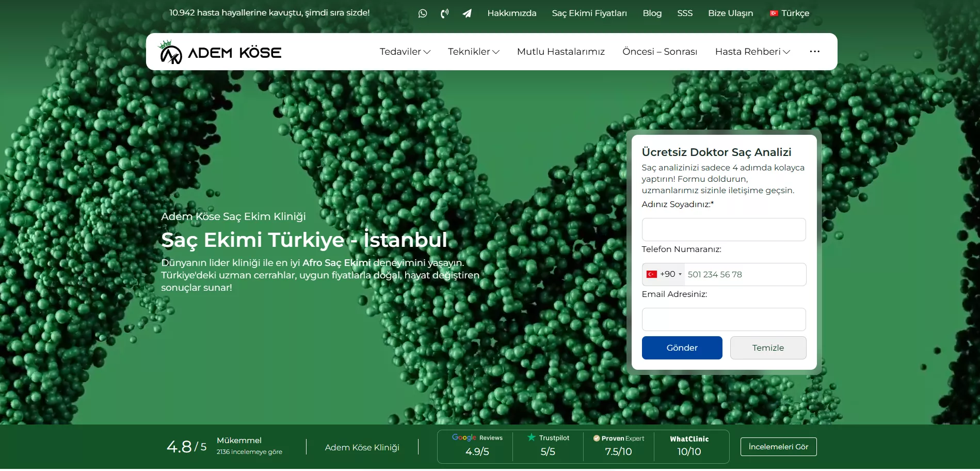Focus the Adınız Soyadınız input field
This screenshot has width=980, height=471.
click(x=724, y=229)
